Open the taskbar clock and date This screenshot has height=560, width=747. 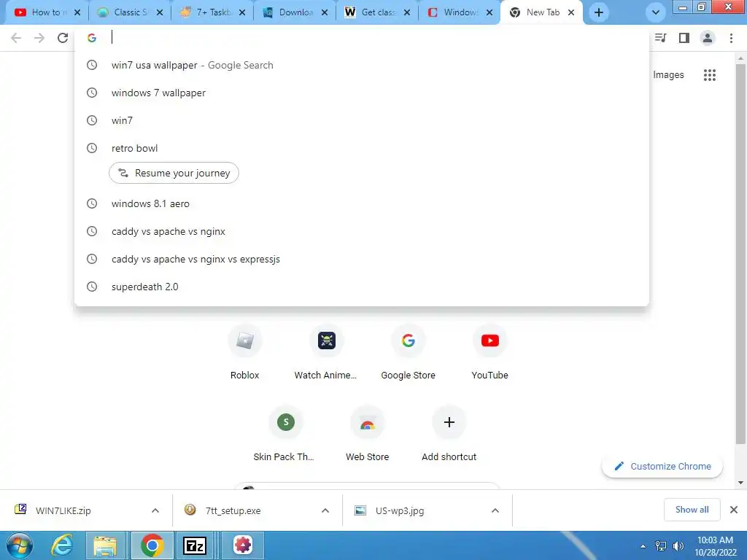point(715,546)
